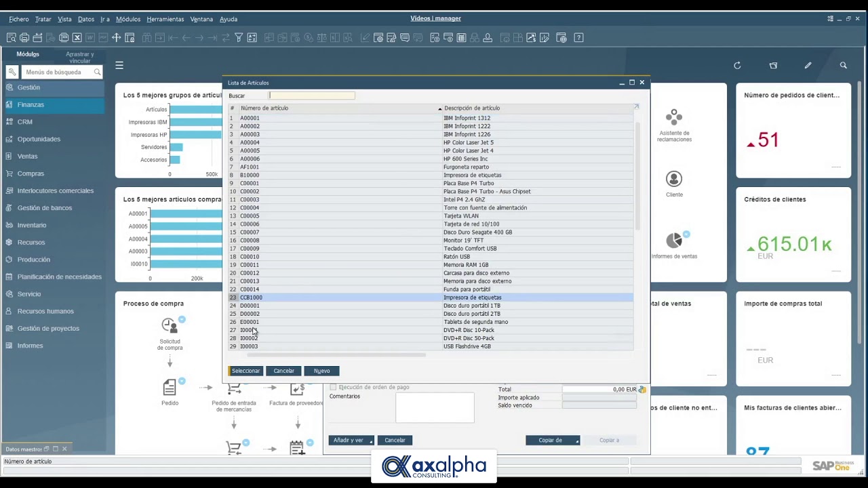This screenshot has width=868, height=488.
Task: Click the Pedido document process icon
Action: point(170,387)
